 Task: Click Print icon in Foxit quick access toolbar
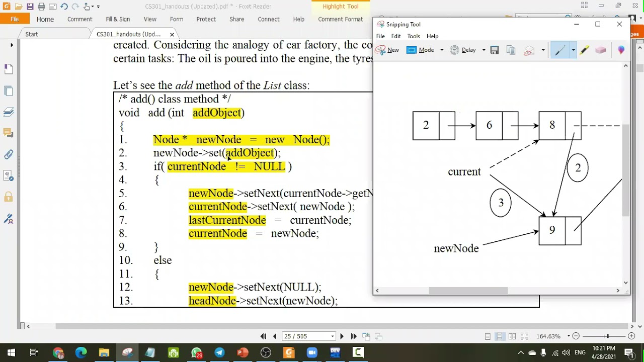[41, 7]
